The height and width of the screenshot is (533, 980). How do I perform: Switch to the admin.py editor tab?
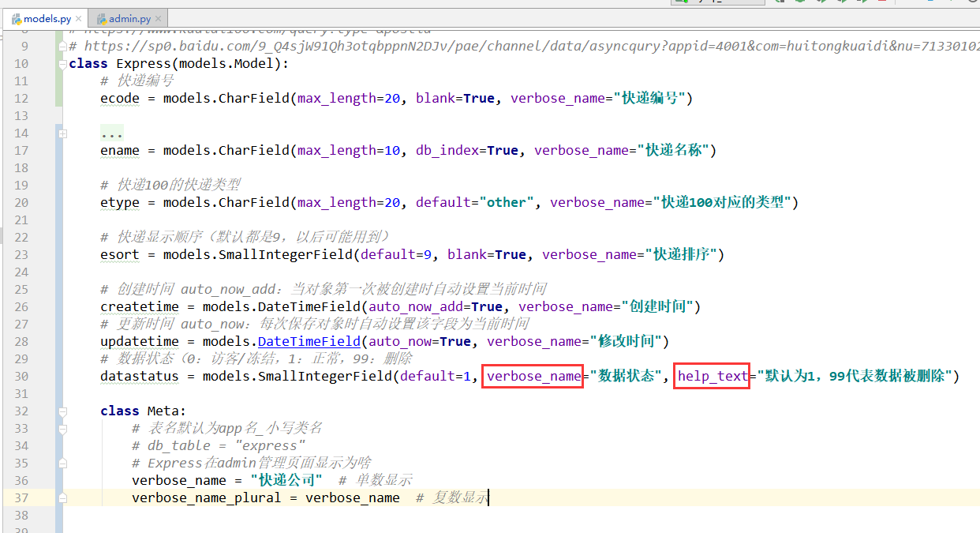(x=126, y=18)
